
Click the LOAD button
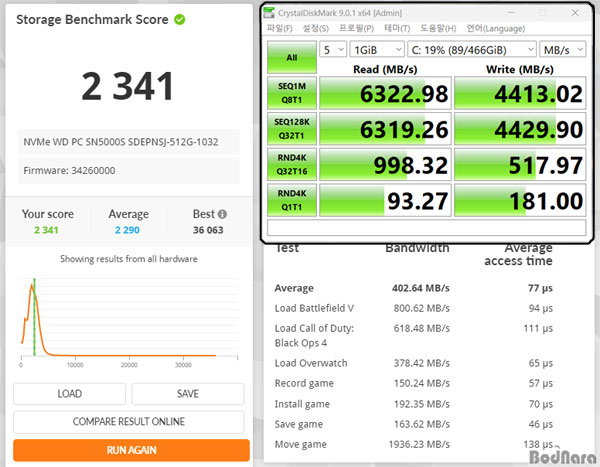click(x=69, y=394)
